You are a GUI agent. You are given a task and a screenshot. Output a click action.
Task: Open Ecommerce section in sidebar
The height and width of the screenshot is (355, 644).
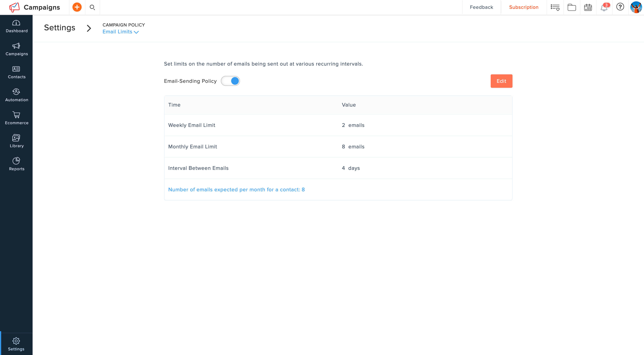pos(16,118)
